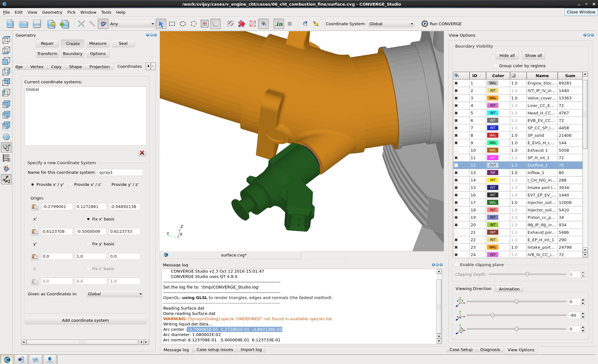Open the diagnosis stethoscope tool in sidebar
598x364 pixels.
pos(6,147)
